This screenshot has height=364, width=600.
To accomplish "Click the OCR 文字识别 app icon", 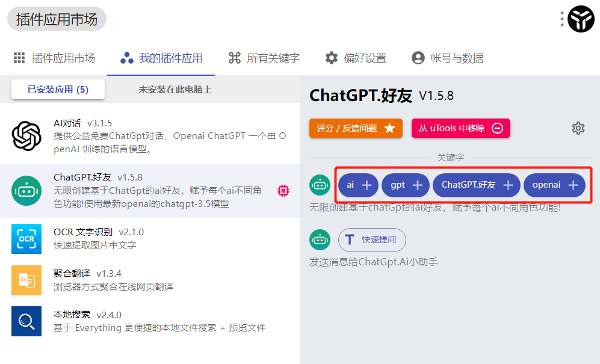I will [x=26, y=239].
